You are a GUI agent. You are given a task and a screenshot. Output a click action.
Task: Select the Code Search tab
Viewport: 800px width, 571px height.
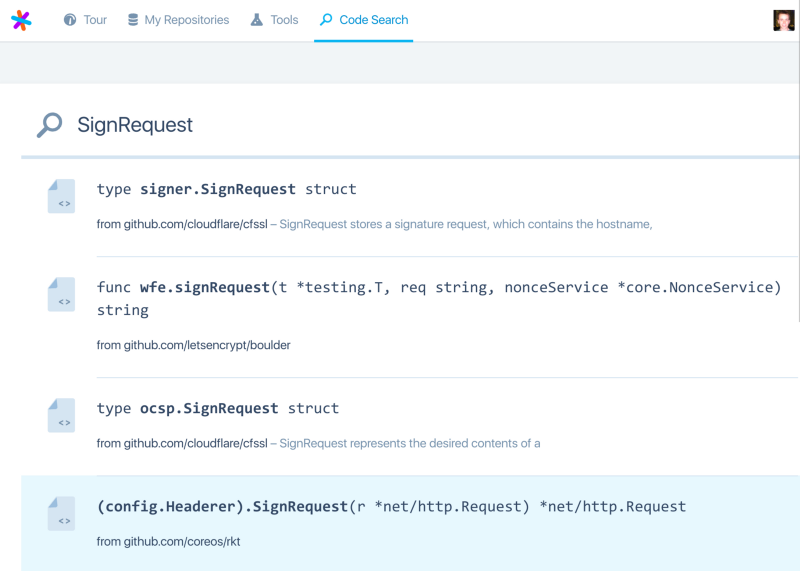click(364, 20)
